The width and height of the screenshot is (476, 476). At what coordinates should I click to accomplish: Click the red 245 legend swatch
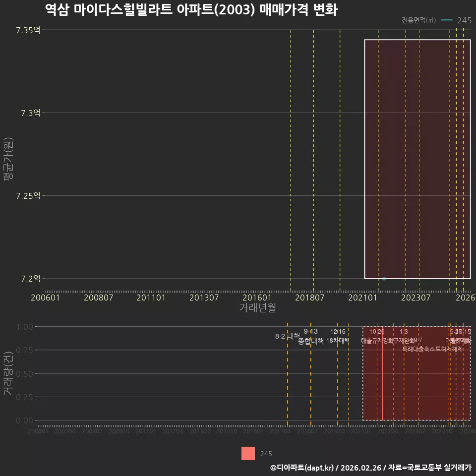pos(248,454)
